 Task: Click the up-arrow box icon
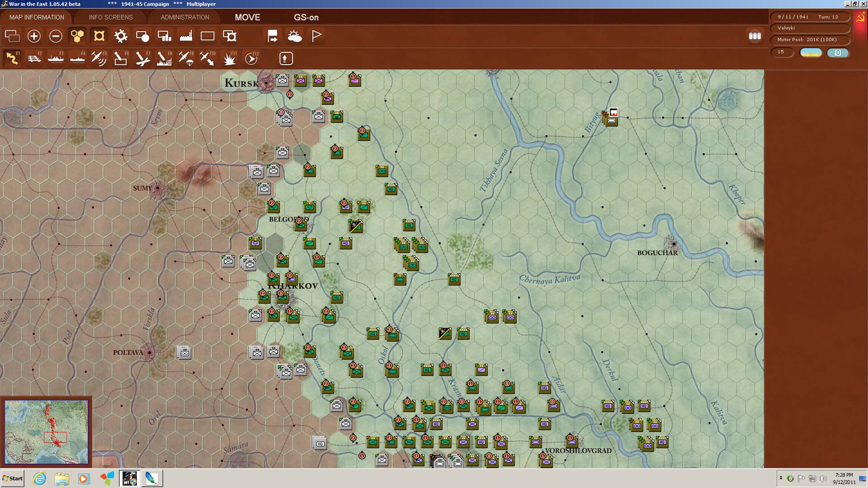click(286, 58)
